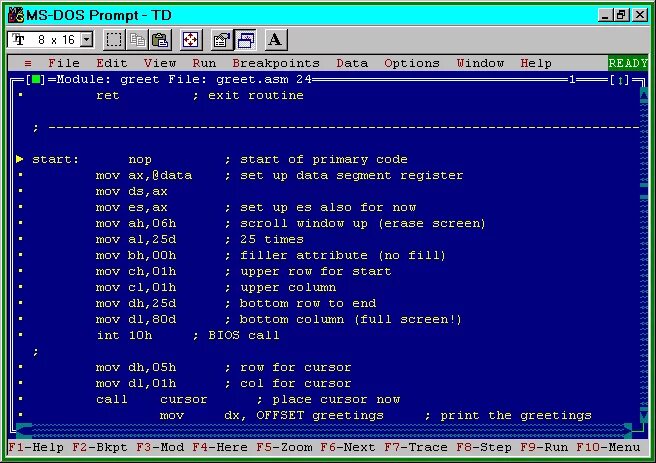Click the 'start: nop' code line
656x463 pixels.
click(220, 159)
